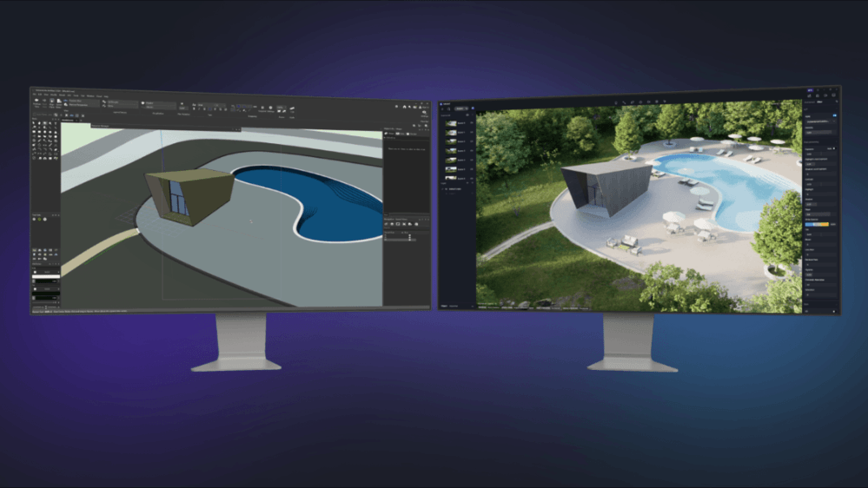Select the Pan hand tool
This screenshot has height=488, width=868.
tap(39, 122)
